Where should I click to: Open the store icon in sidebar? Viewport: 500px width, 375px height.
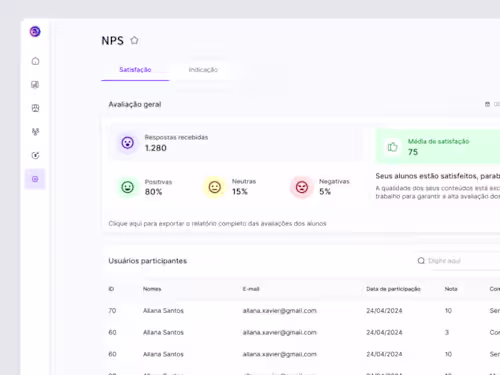click(x=35, y=108)
